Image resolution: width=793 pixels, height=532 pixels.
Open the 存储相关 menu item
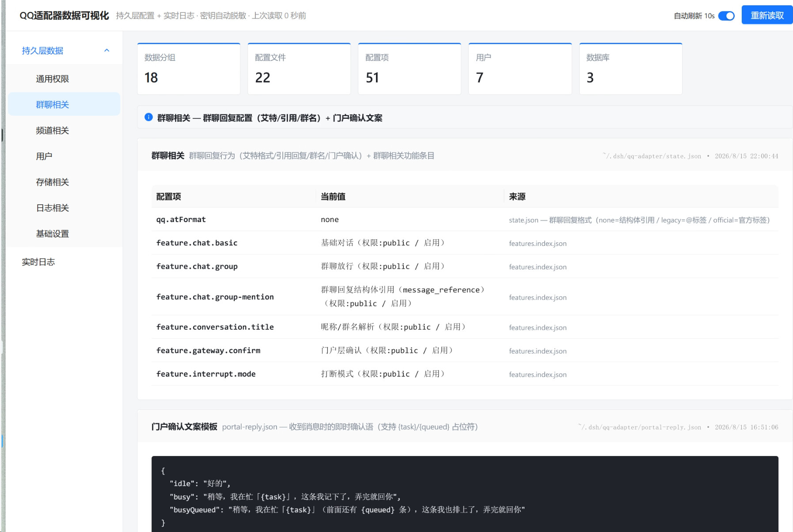(x=64, y=182)
